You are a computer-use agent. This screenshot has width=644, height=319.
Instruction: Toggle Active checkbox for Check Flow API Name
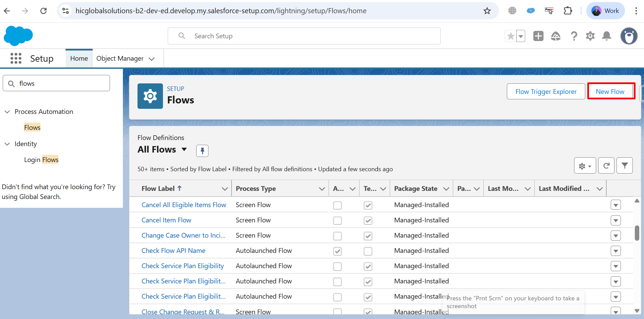click(x=337, y=251)
